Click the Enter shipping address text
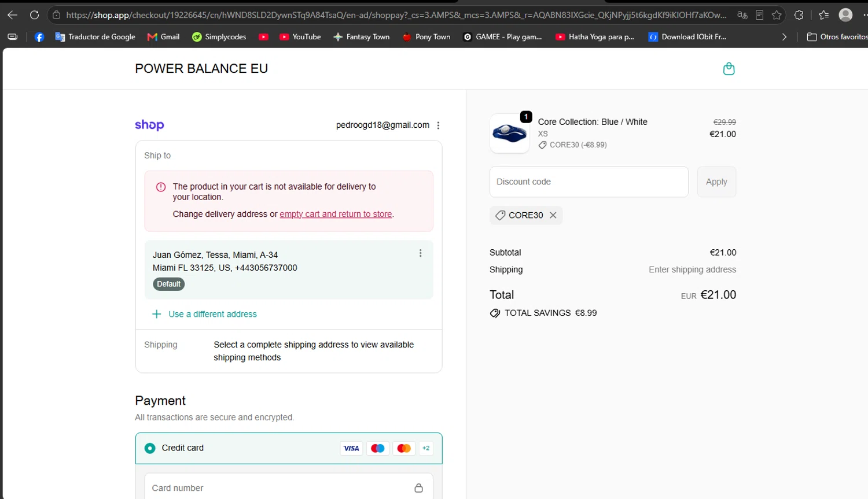The width and height of the screenshot is (868, 499). [x=692, y=269]
